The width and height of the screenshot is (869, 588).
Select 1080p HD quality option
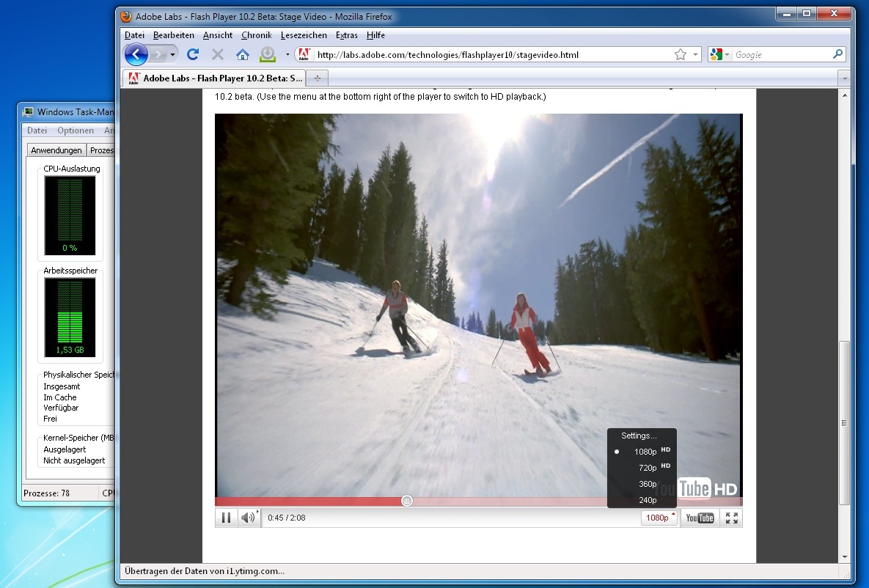click(645, 452)
